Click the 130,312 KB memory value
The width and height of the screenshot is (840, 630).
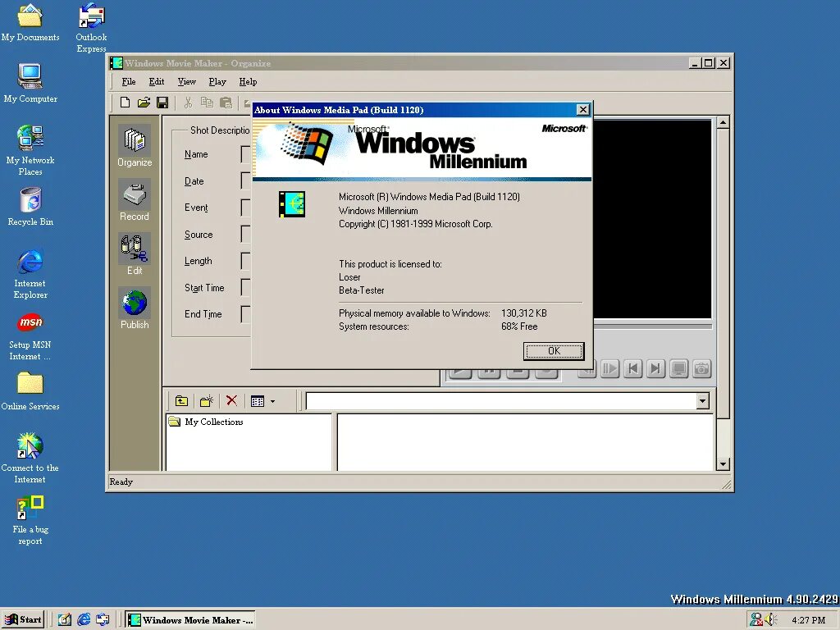(524, 313)
